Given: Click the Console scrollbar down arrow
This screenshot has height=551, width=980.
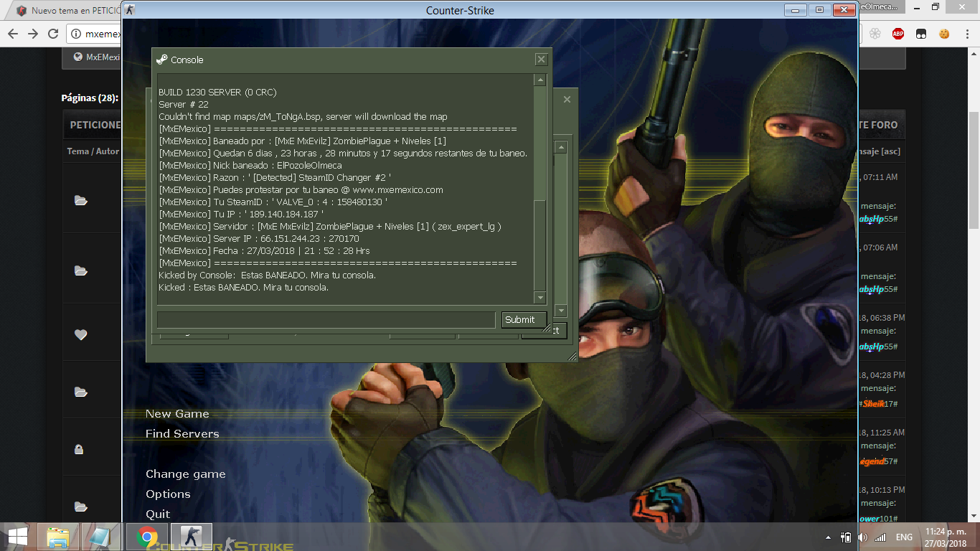Looking at the screenshot, I should pos(540,297).
